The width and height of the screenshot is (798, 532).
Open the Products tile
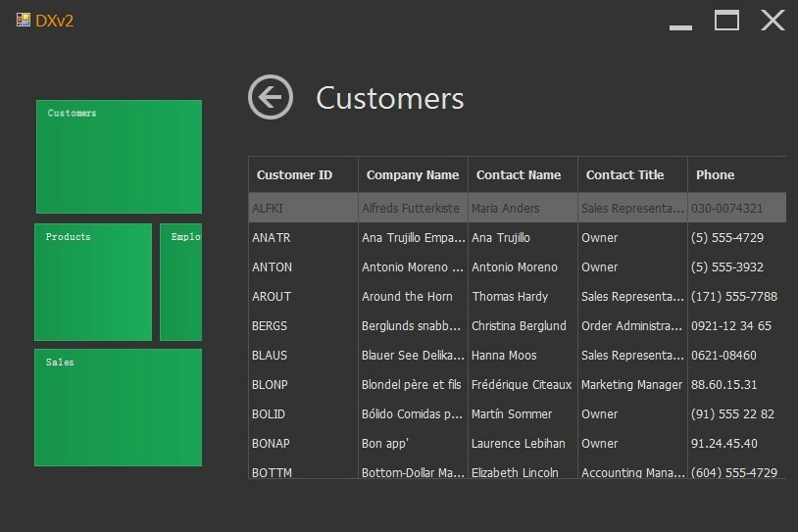(93, 282)
